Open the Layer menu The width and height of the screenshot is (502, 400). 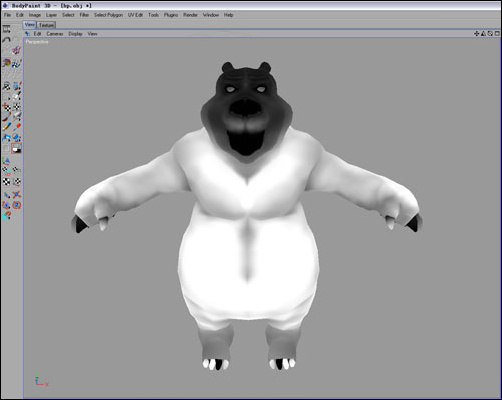[51, 15]
